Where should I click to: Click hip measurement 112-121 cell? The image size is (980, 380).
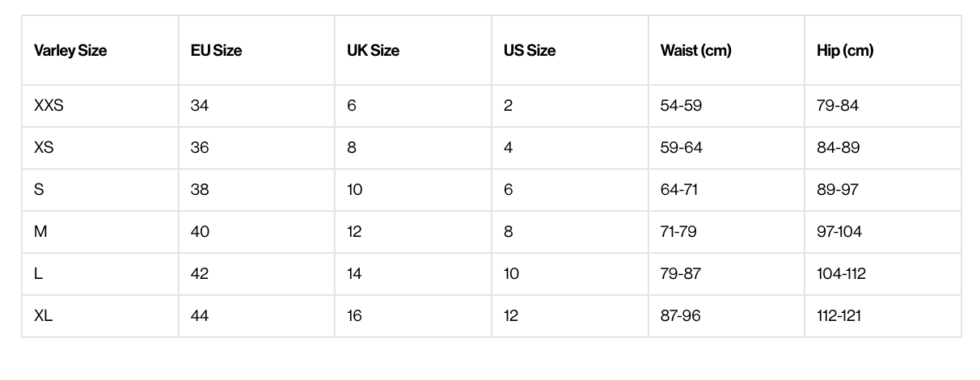click(838, 316)
